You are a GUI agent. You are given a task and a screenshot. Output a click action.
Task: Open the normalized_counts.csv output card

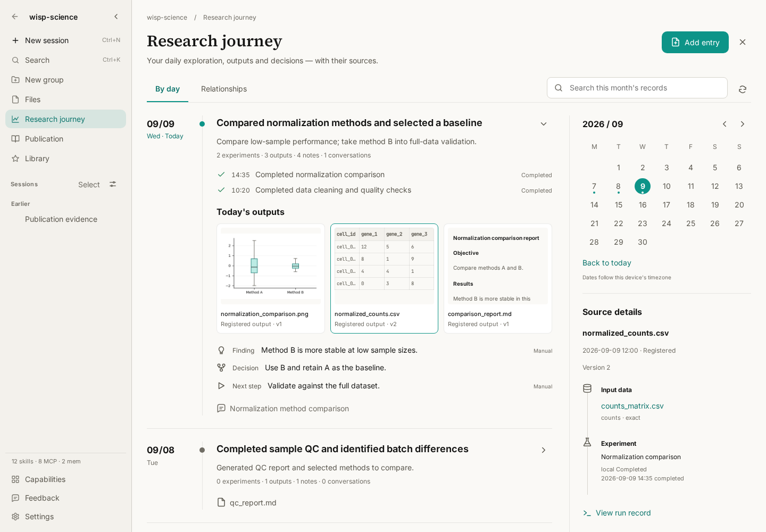click(384, 278)
